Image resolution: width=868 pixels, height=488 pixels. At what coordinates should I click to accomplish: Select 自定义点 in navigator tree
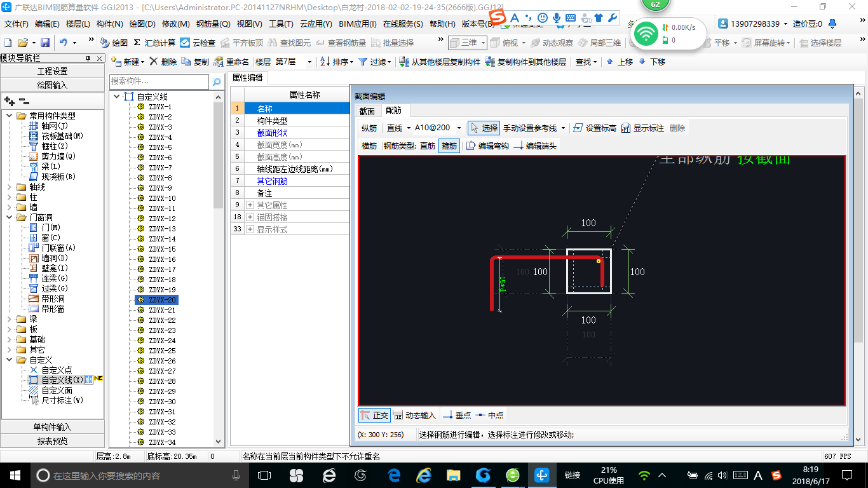tap(57, 370)
